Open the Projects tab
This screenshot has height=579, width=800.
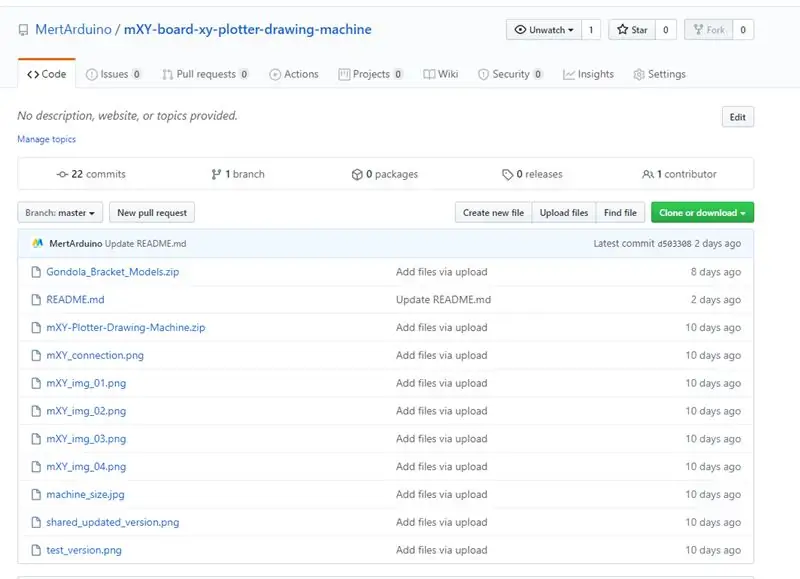(x=370, y=74)
